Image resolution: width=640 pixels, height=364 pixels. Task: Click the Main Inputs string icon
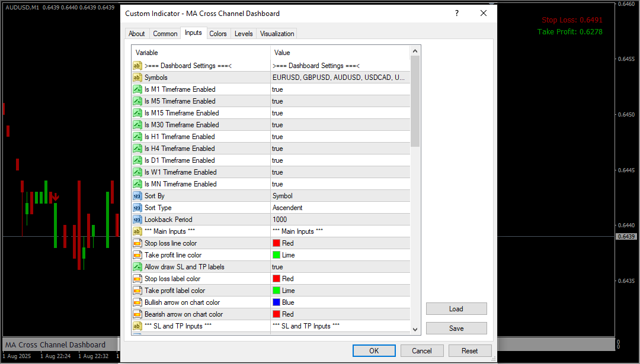[x=137, y=231]
